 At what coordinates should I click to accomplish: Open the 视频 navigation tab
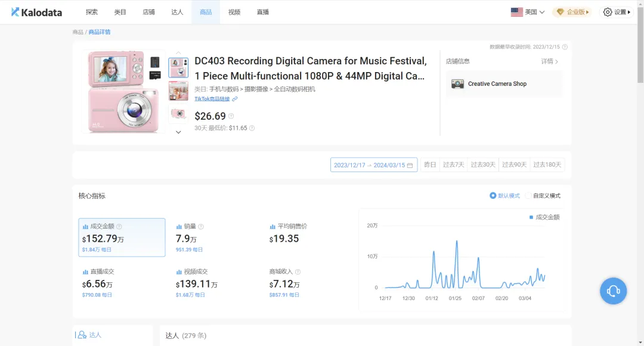pyautogui.click(x=234, y=12)
